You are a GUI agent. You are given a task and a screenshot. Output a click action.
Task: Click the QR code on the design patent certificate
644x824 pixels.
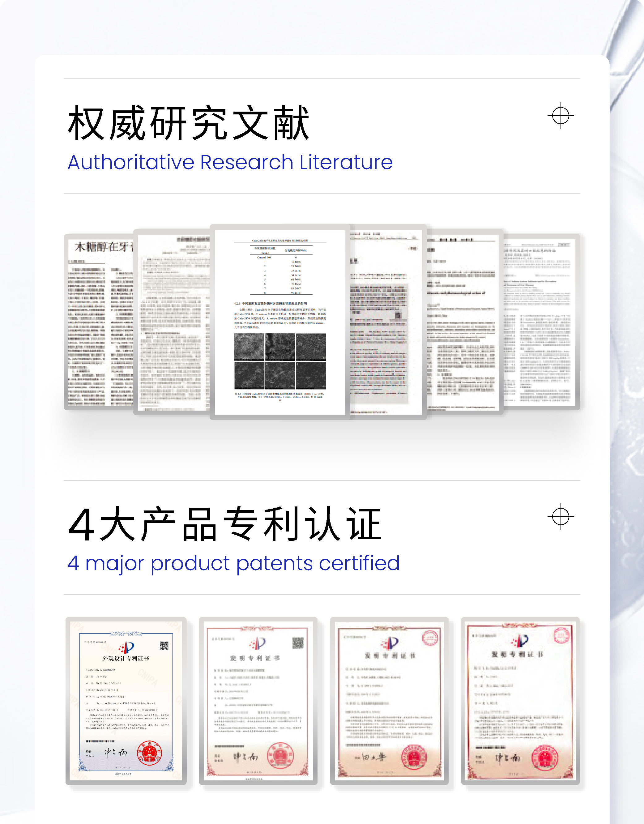tap(164, 646)
